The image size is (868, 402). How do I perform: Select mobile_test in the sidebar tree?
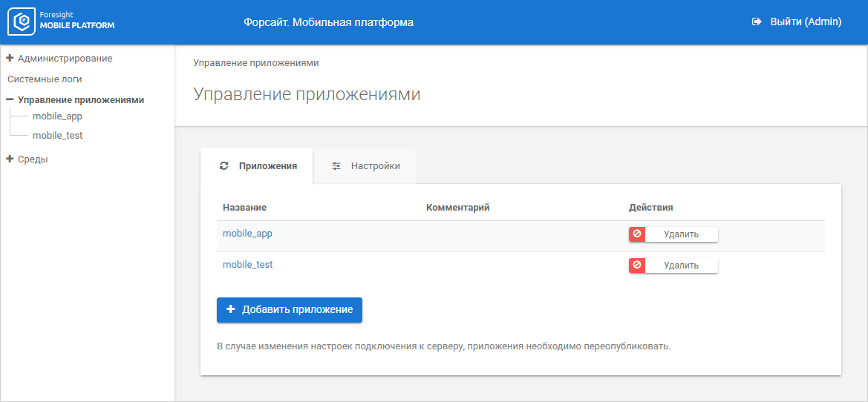(x=58, y=135)
